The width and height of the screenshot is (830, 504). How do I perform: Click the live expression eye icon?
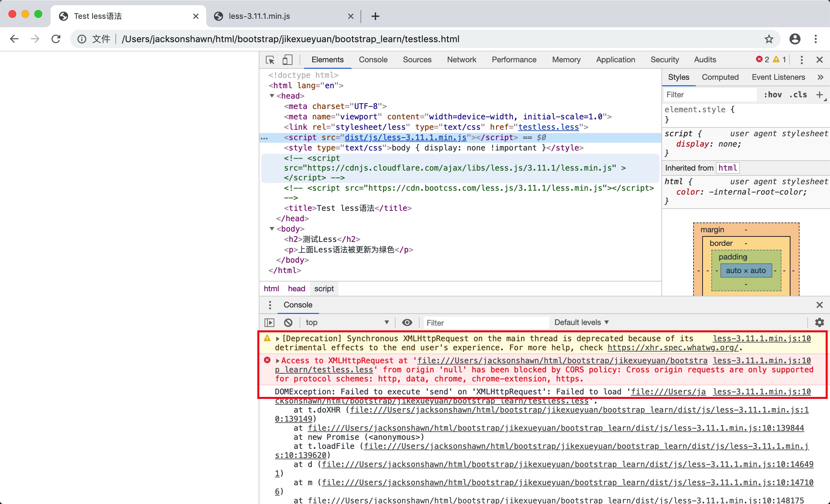point(407,322)
